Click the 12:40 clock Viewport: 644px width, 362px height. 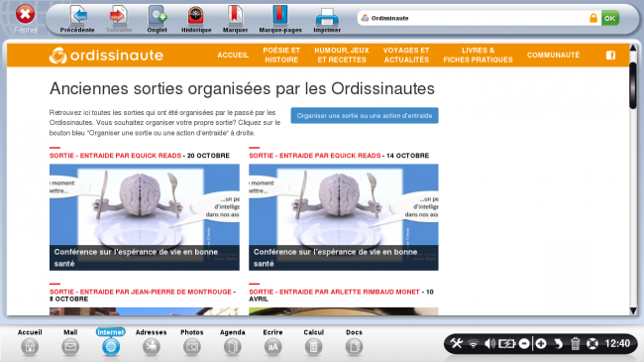click(617, 343)
